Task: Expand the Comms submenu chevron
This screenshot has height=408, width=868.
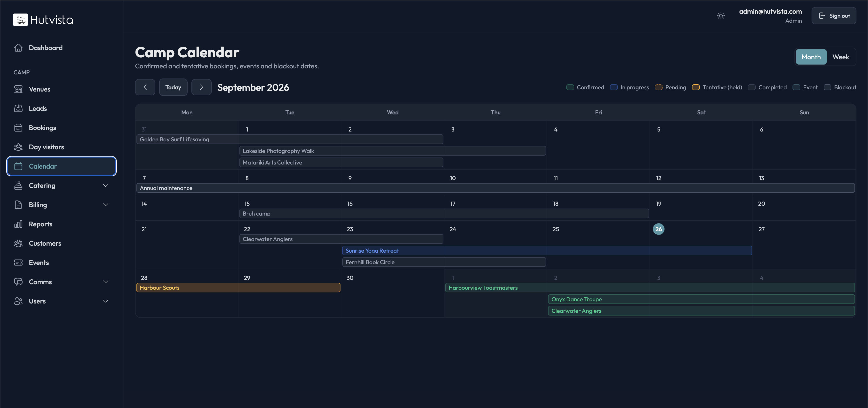Action: point(105,282)
